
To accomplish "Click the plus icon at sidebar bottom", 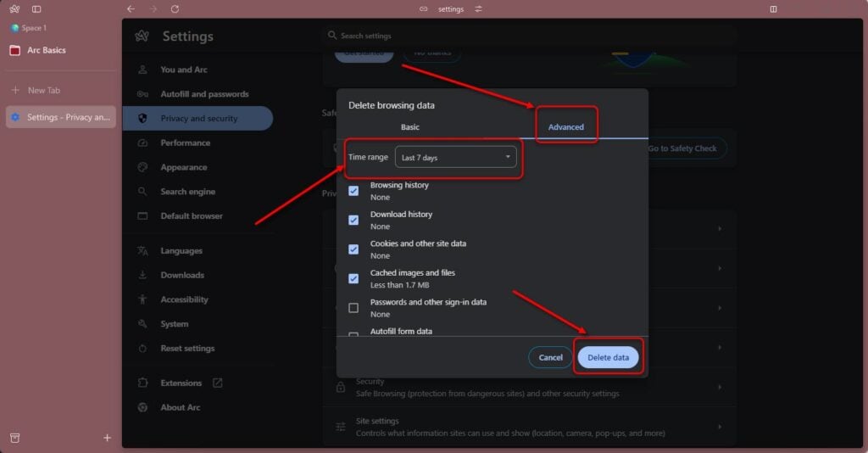I will tap(107, 438).
